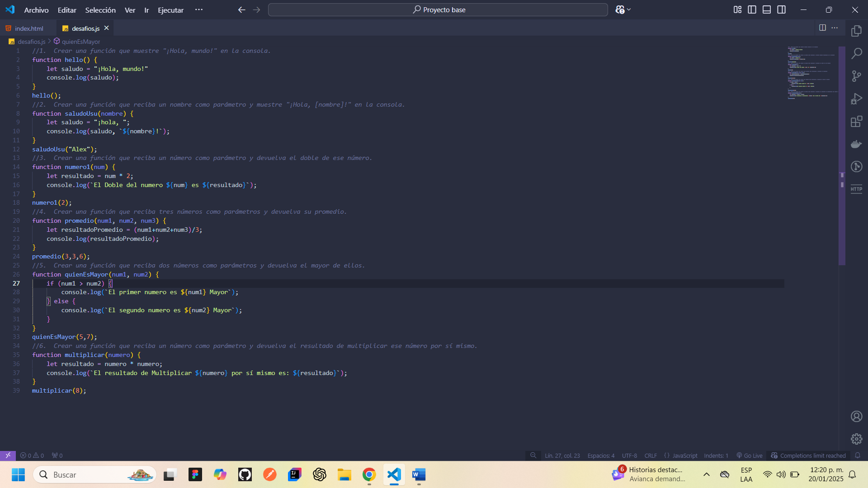Open Postman from the taskbar

point(269,474)
